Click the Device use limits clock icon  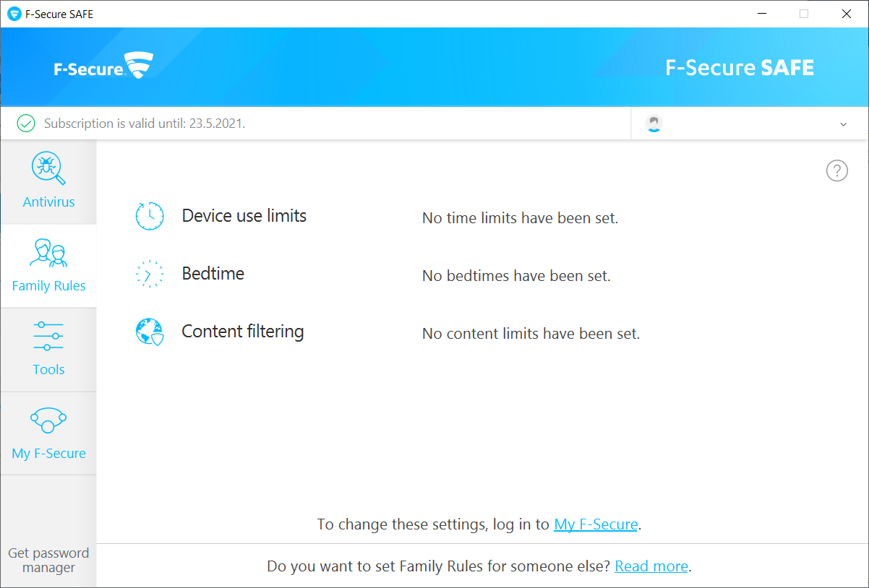click(150, 216)
